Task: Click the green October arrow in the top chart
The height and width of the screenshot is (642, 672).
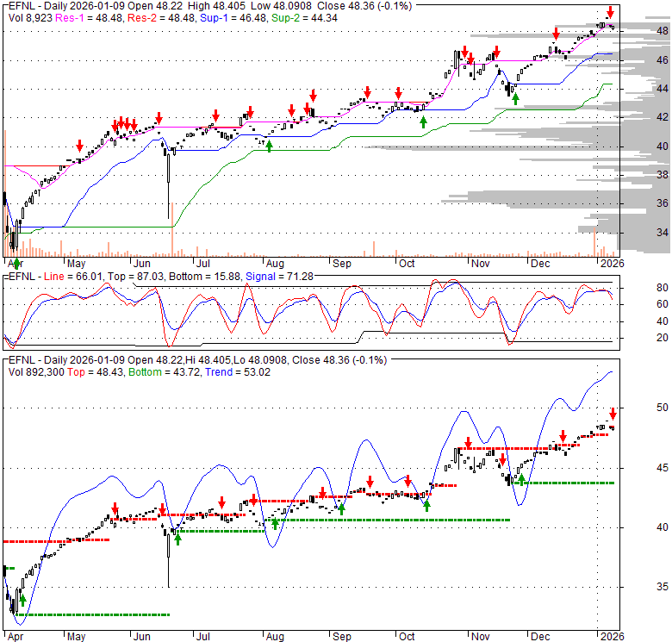Action: tap(423, 122)
